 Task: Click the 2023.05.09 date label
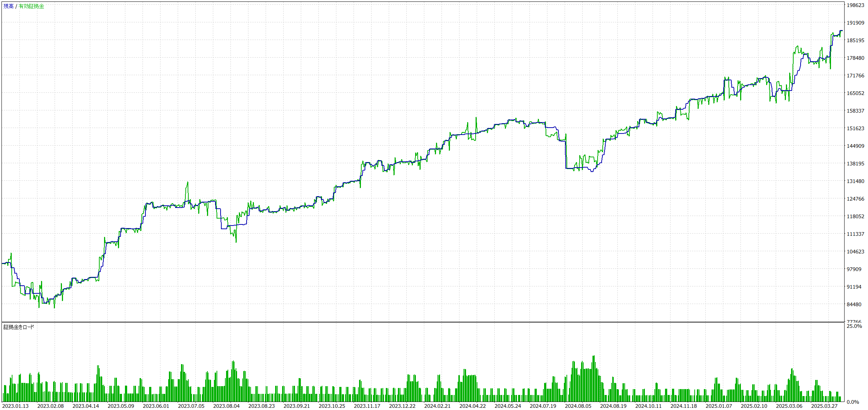coord(121,406)
